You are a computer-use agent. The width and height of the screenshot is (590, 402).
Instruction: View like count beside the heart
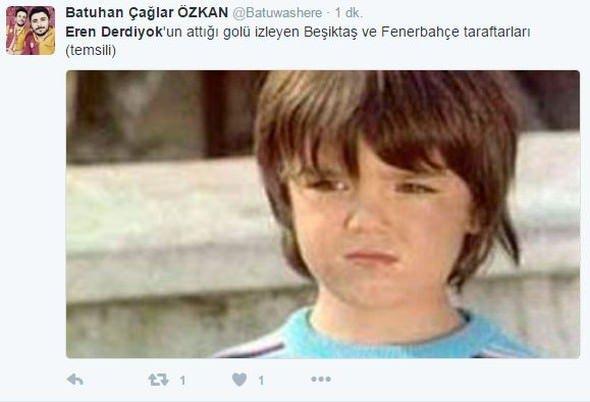[261, 381]
